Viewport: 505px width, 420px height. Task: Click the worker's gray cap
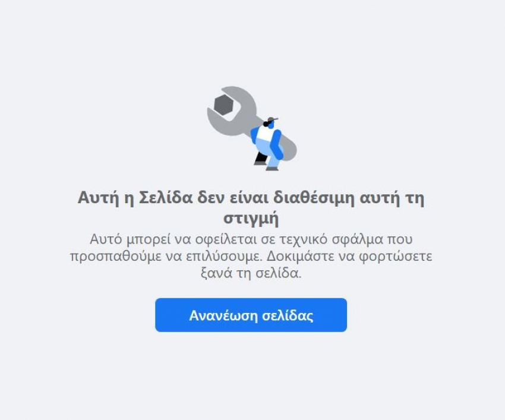tap(272, 119)
